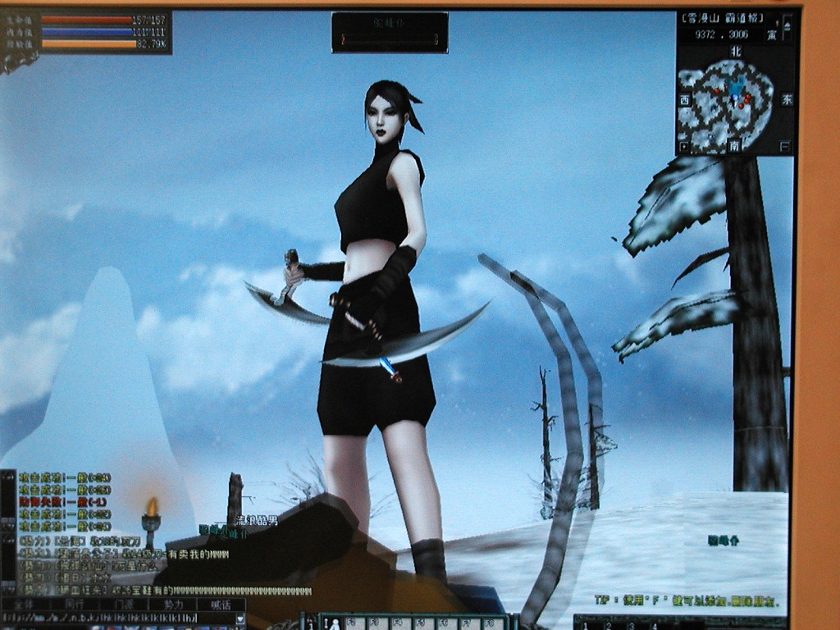The image size is (840, 630).
Task: Click the target name frame at top center
Action: [x=390, y=33]
